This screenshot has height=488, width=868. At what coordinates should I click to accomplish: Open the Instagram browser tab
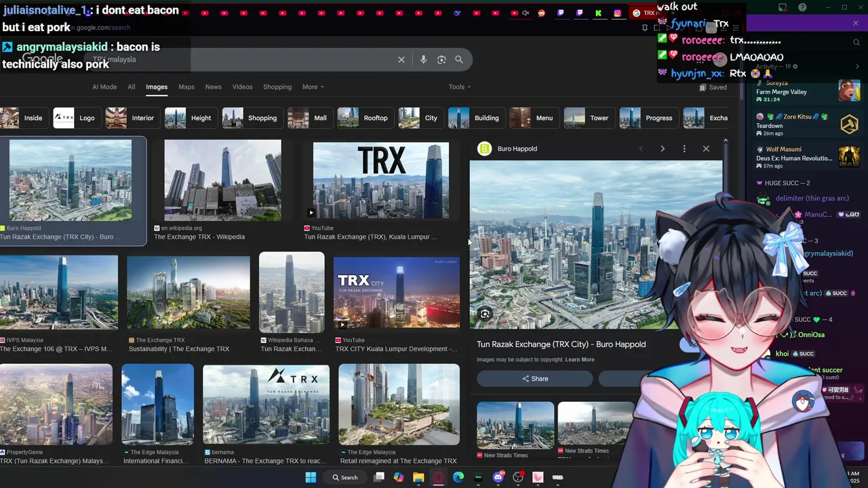click(617, 13)
